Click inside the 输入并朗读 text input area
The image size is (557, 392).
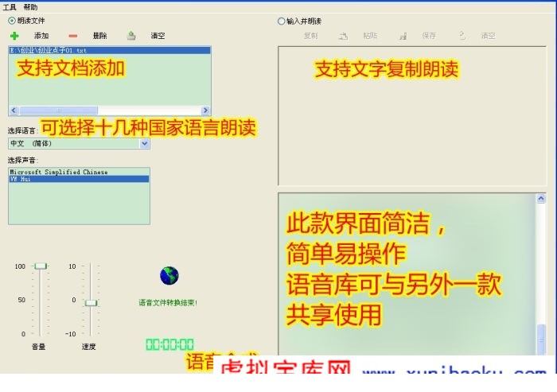(x=412, y=116)
